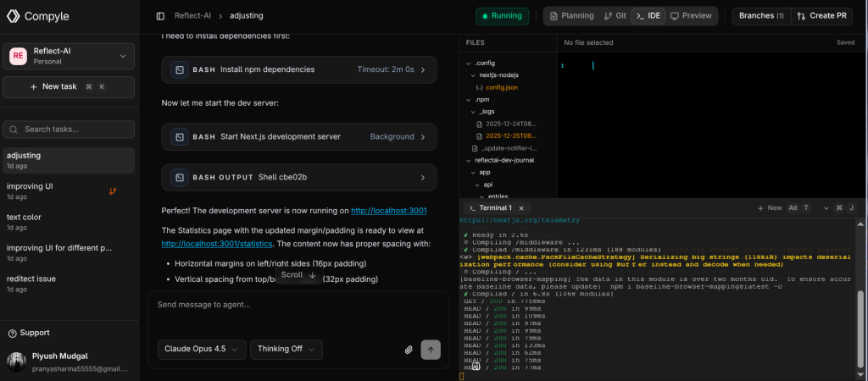Click the terminal vertical scrollbar thumb
Screen dimensions: 868x381
click(860, 330)
